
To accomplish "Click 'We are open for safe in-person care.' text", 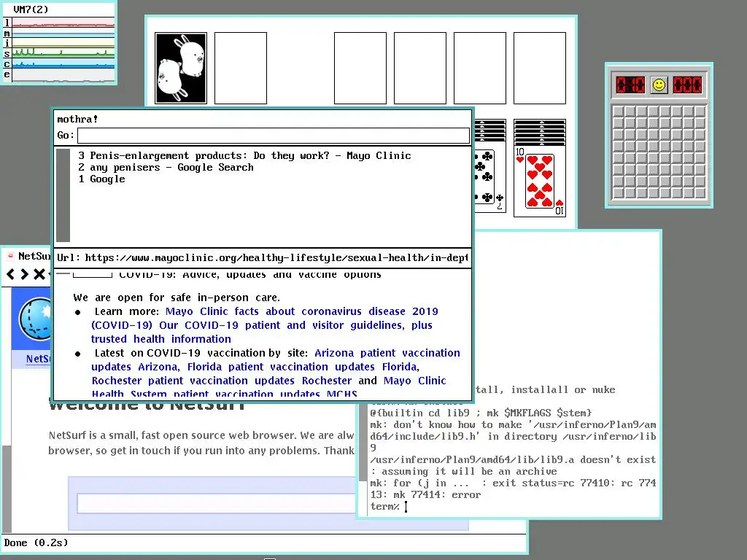I will (177, 297).
